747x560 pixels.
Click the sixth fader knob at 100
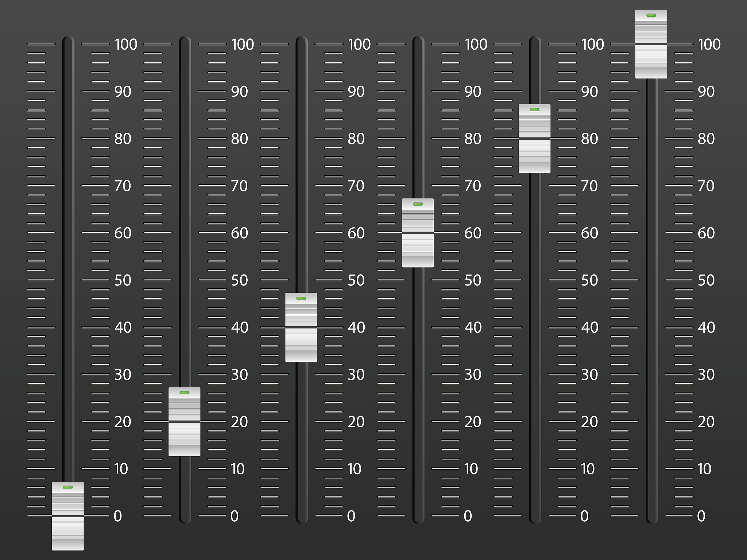pos(651,44)
